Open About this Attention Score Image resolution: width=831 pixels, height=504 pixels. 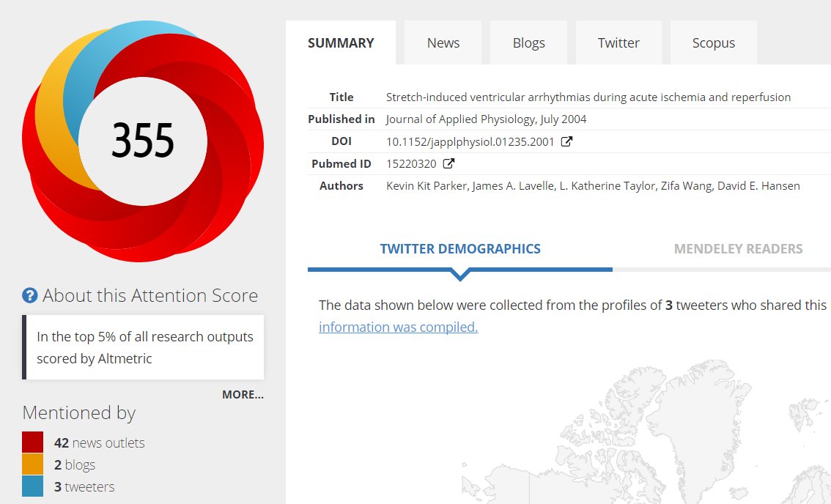(x=150, y=295)
